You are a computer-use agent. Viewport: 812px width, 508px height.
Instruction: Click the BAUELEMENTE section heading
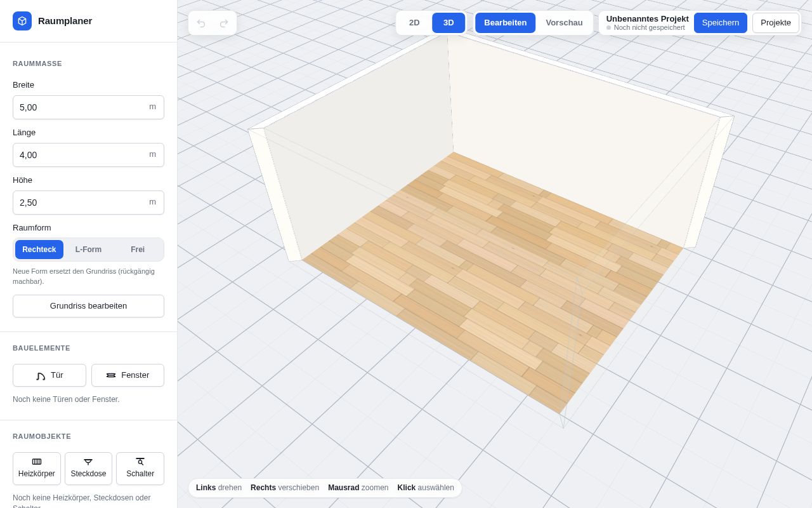pyautogui.click(x=41, y=348)
